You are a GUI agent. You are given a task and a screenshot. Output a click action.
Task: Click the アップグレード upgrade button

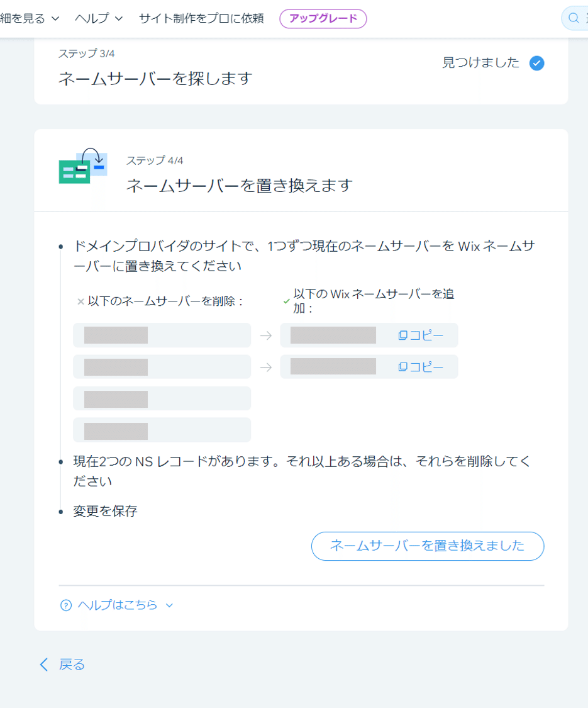click(x=323, y=18)
